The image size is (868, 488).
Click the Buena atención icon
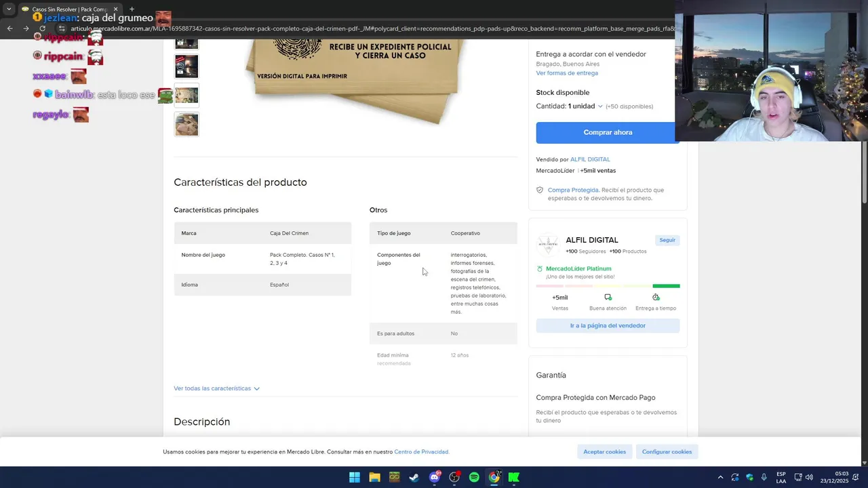[608, 298]
